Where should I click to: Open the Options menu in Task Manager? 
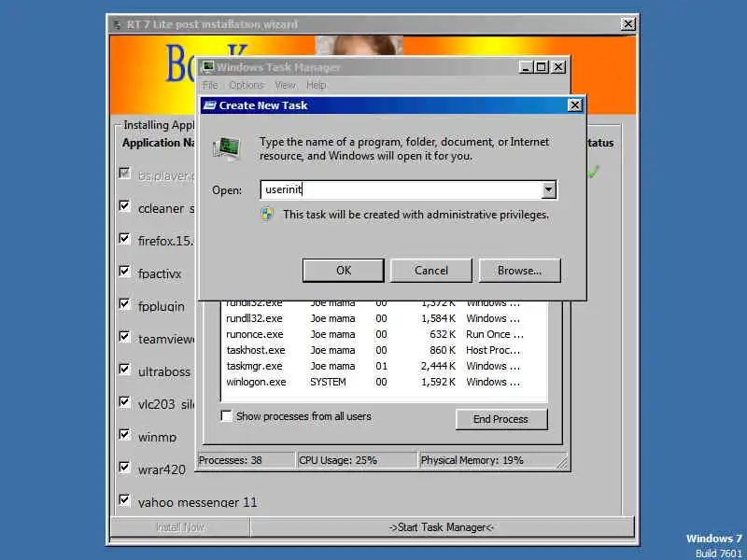[247, 85]
